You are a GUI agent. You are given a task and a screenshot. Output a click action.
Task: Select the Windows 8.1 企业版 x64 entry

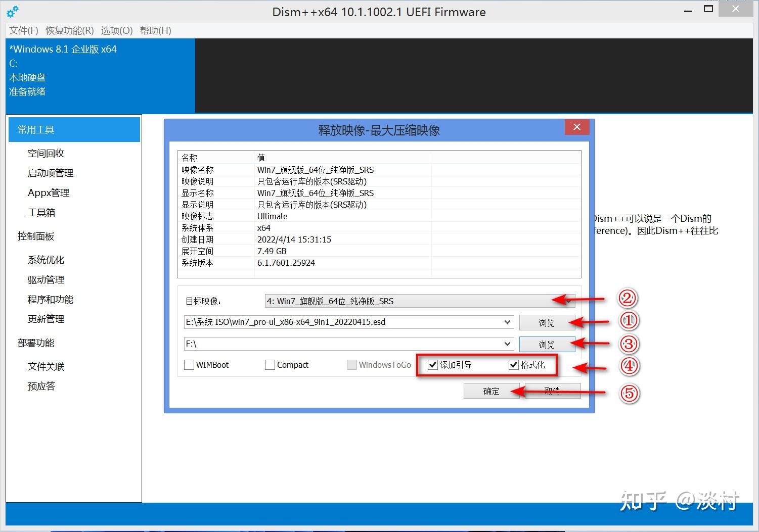(x=63, y=49)
